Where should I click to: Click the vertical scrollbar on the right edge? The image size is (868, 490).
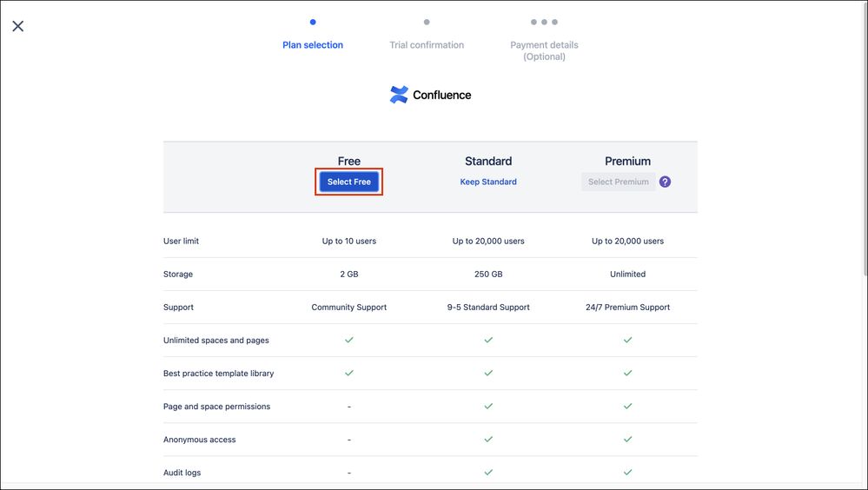pos(865,138)
